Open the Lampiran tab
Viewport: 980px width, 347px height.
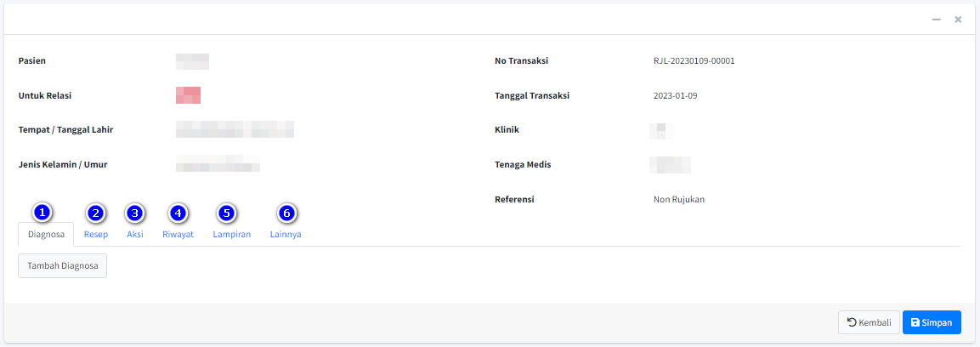coord(231,235)
